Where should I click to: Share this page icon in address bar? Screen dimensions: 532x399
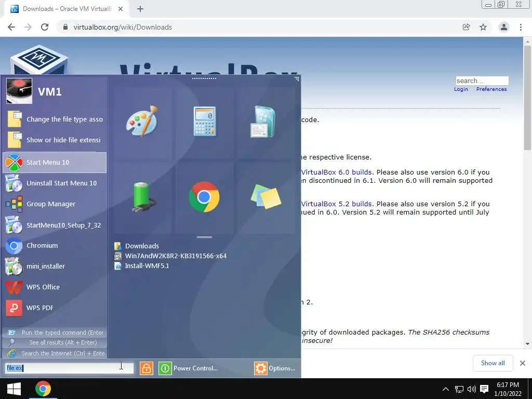pos(467,27)
